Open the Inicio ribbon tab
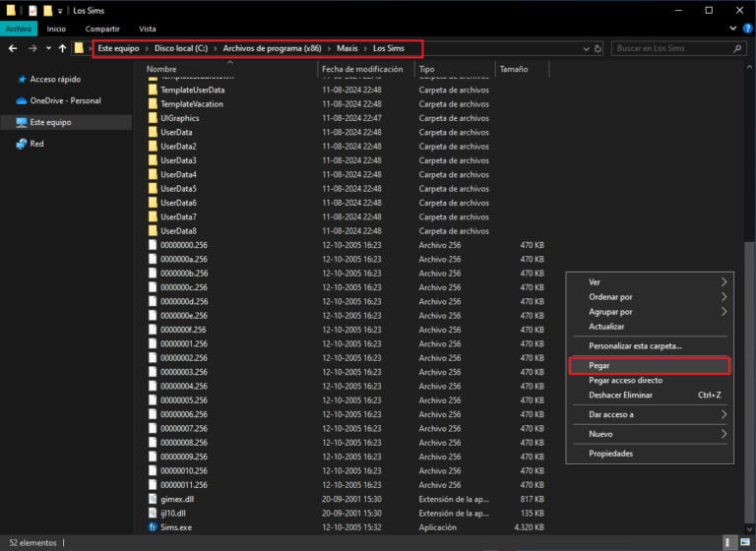 (56, 29)
